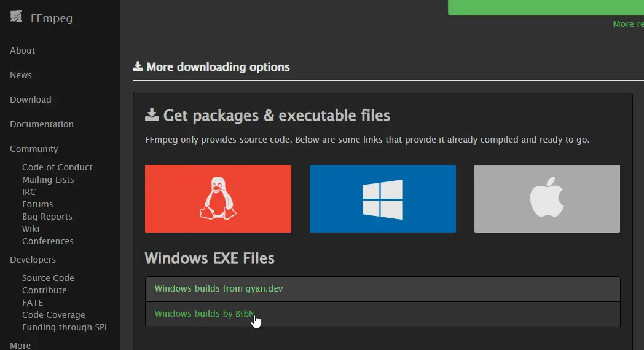Open the IRC link
644x350 pixels.
point(29,192)
